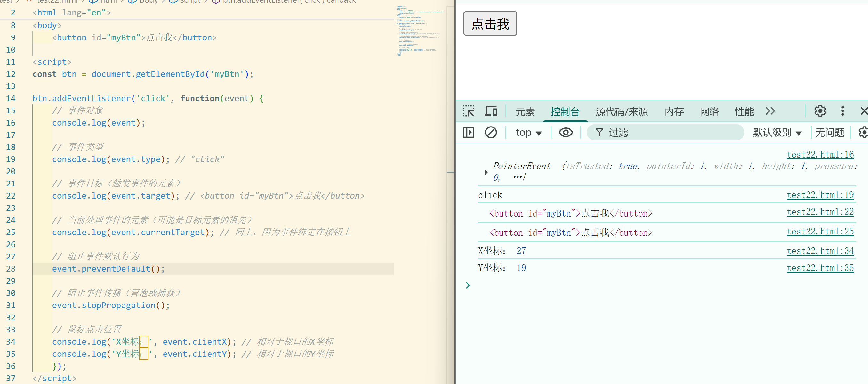Switch to the 元素 tab
The height and width of the screenshot is (384, 868).
[x=525, y=111]
